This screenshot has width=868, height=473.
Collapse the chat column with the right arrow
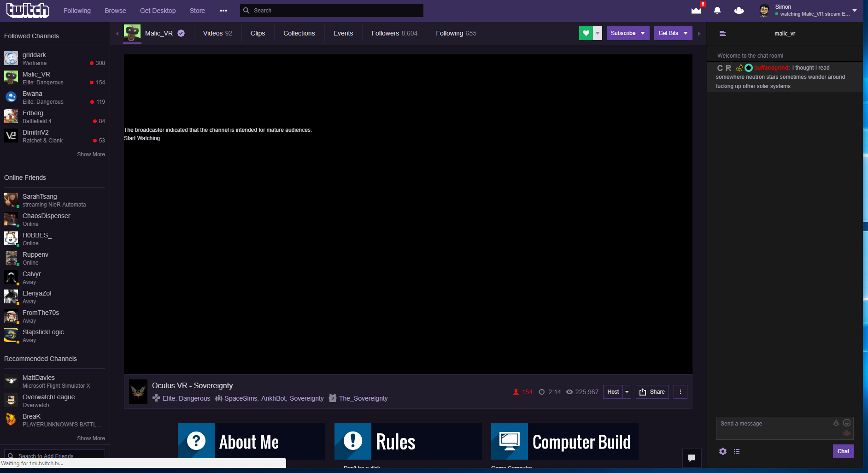tap(699, 34)
